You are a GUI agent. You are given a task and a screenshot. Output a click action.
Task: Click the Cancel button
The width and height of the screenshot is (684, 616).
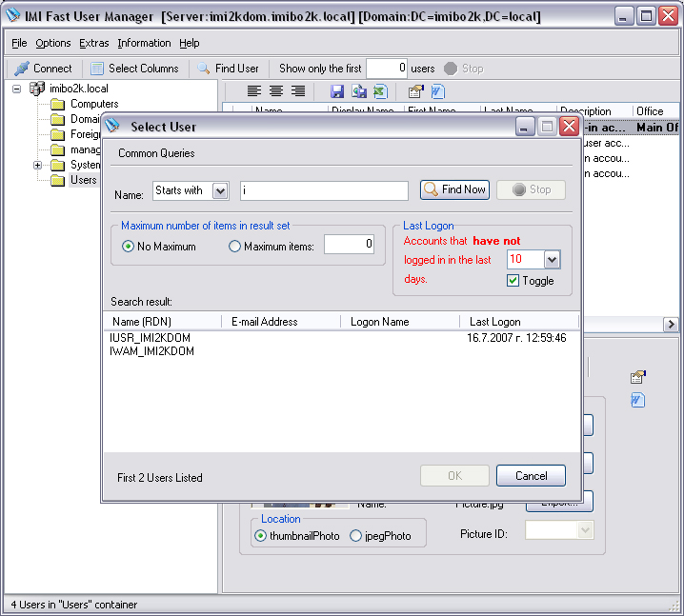531,476
